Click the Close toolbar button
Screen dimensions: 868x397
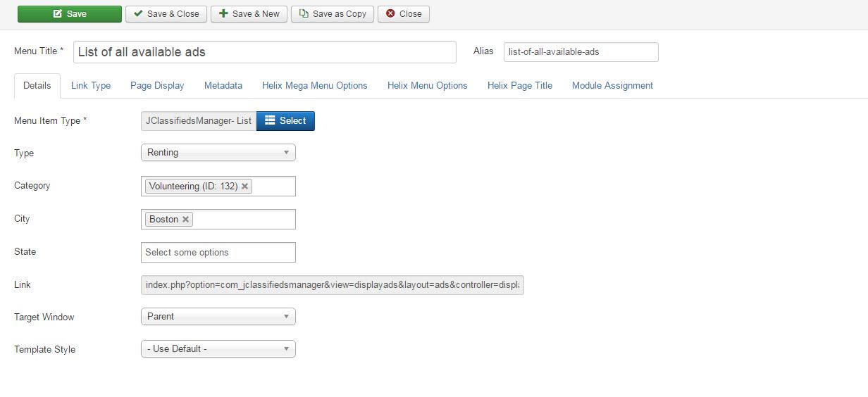point(403,13)
